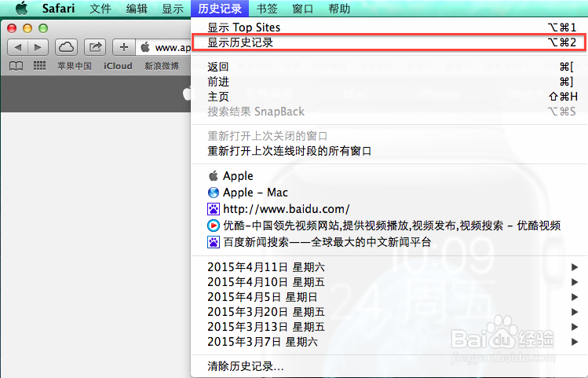Viewport: 588px width, 378px height.
Task: Open the Safari application menu
Action: 59,9
